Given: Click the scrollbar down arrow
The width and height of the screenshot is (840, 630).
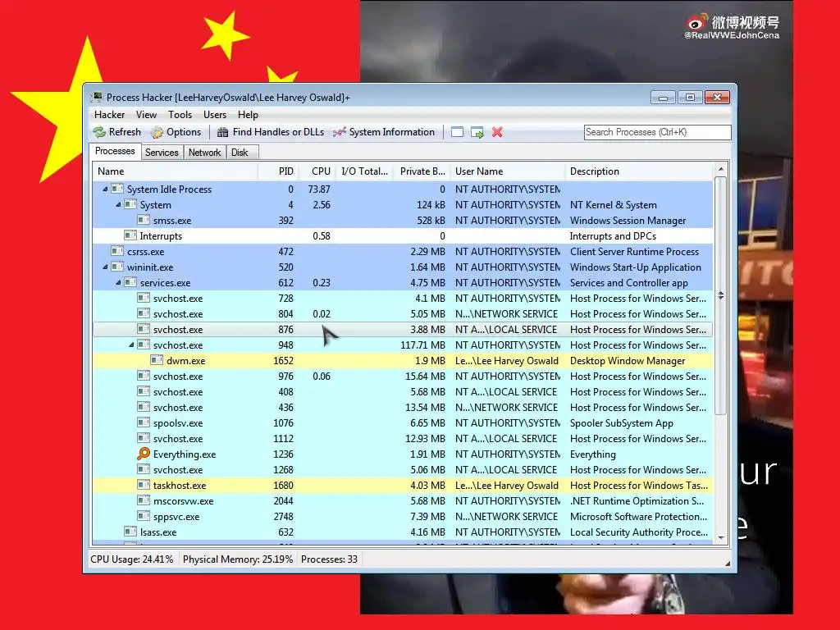Looking at the screenshot, I should click(x=721, y=538).
